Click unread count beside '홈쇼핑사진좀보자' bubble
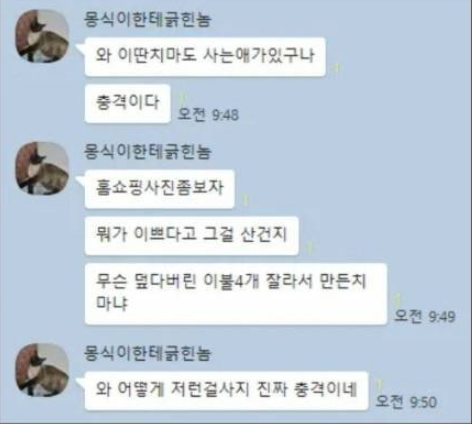Image resolution: width=472 pixels, height=424 pixels. click(x=246, y=200)
